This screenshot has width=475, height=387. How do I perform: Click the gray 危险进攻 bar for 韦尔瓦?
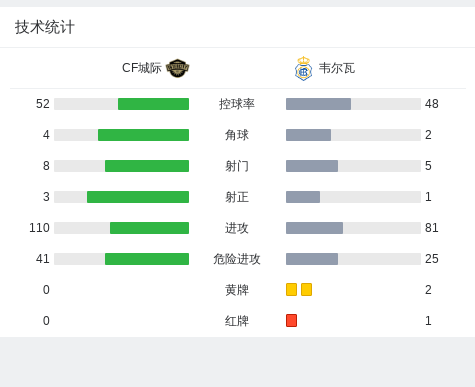pos(312,259)
